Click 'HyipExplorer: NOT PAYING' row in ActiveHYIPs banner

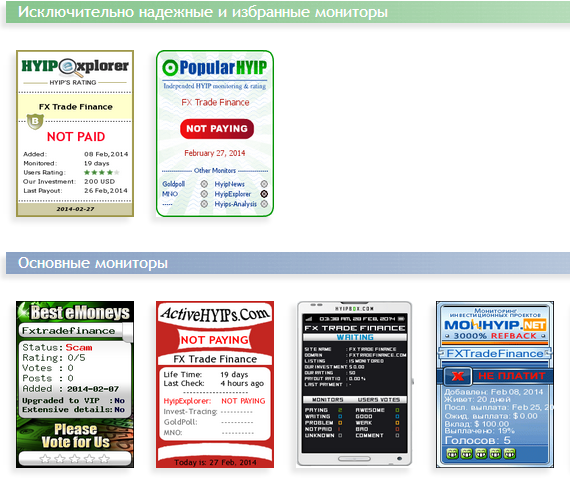click(214, 401)
